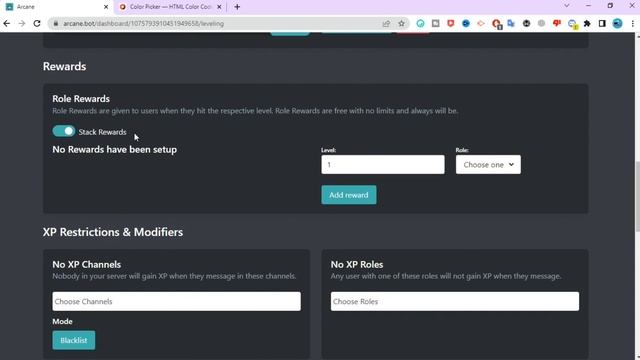Image resolution: width=640 pixels, height=360 pixels.
Task: Go back to the previous page
Action: [7, 24]
